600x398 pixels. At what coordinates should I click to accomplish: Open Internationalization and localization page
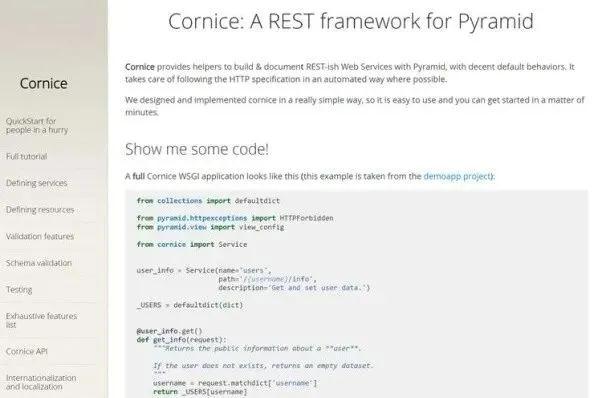click(x=41, y=382)
